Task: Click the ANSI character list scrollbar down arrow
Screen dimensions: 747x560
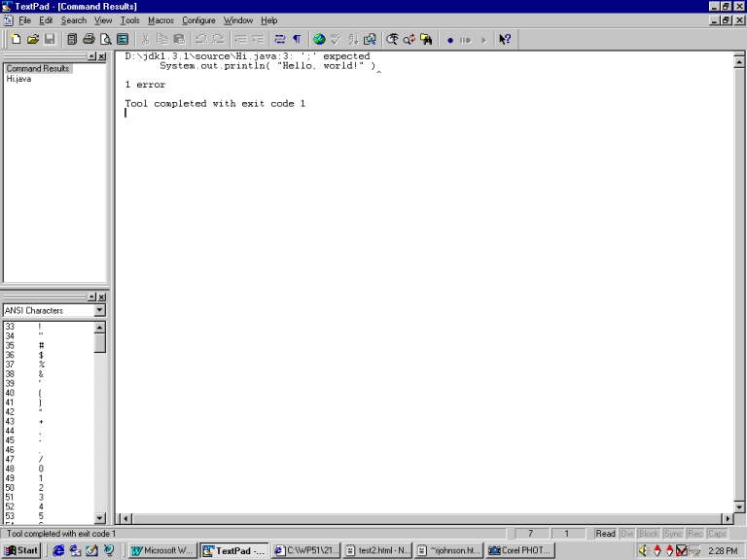Action: (99, 518)
